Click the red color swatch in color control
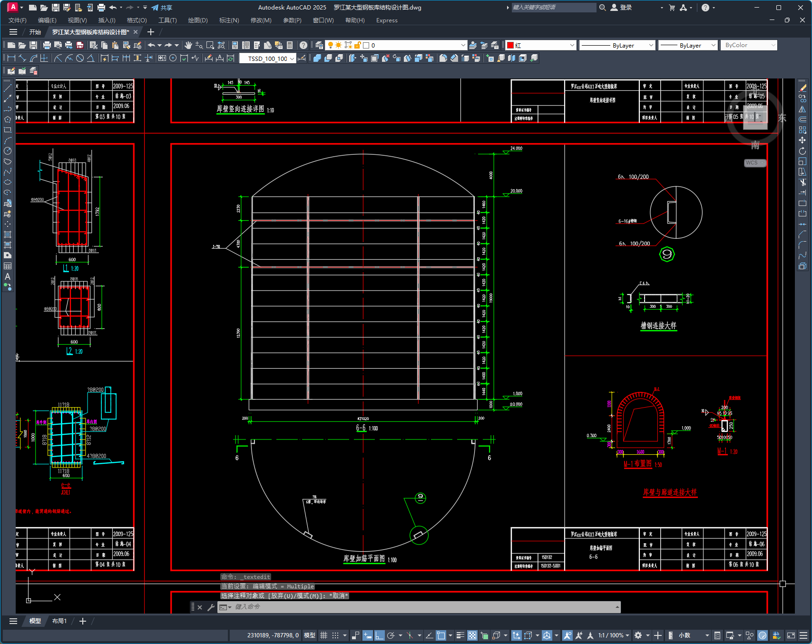The image size is (812, 644). click(x=510, y=45)
